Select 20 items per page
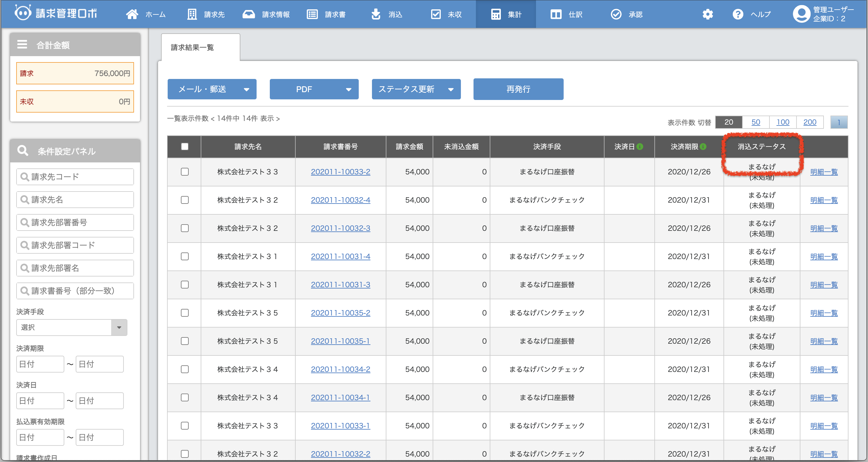868x462 pixels. [x=729, y=122]
